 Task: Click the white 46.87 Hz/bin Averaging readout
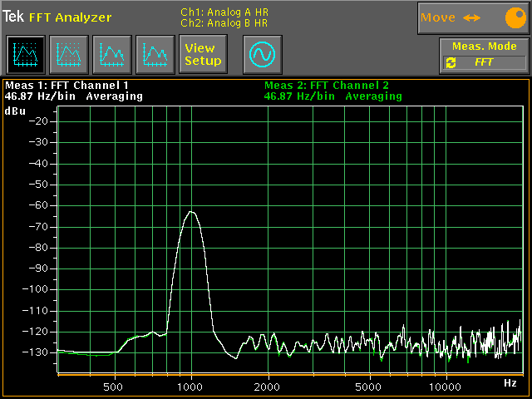pyautogui.click(x=73, y=96)
